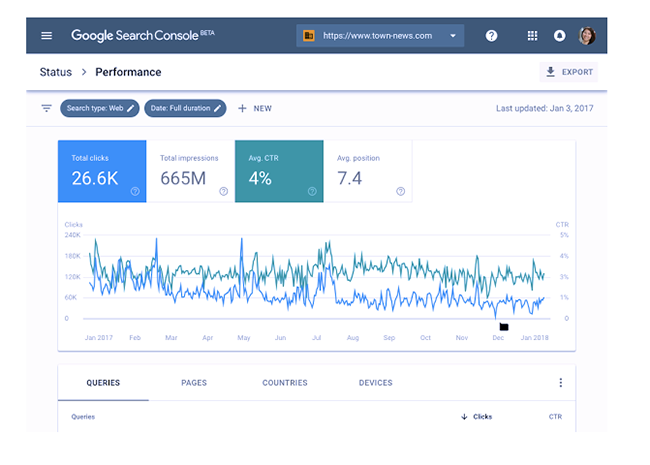
Task: Click the 7.4 average position value
Action: pos(349,179)
